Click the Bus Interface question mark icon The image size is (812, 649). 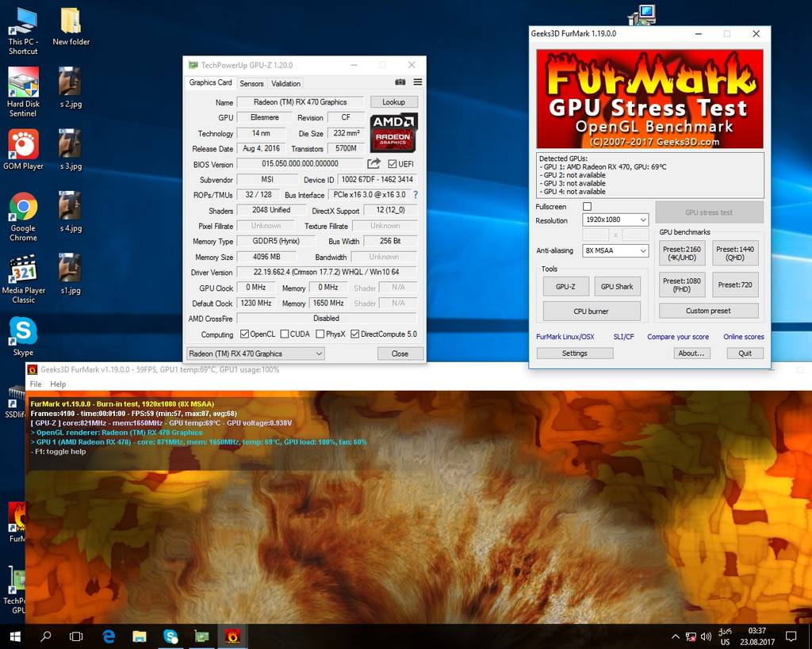point(416,195)
